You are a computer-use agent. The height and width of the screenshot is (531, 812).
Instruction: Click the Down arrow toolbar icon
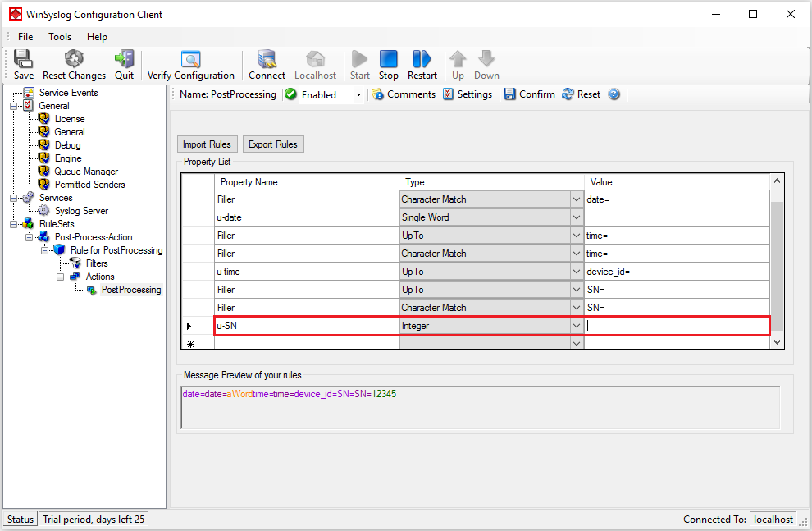point(486,65)
